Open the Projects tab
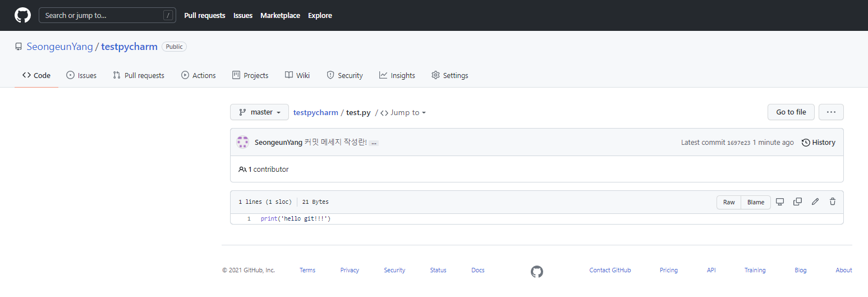The image size is (868, 297). click(x=250, y=75)
